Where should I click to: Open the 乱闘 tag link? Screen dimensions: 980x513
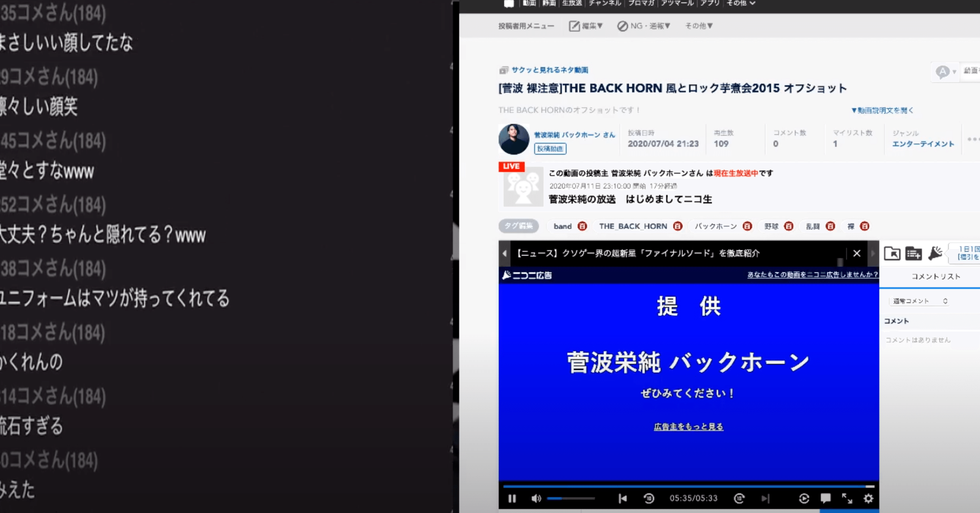click(813, 226)
